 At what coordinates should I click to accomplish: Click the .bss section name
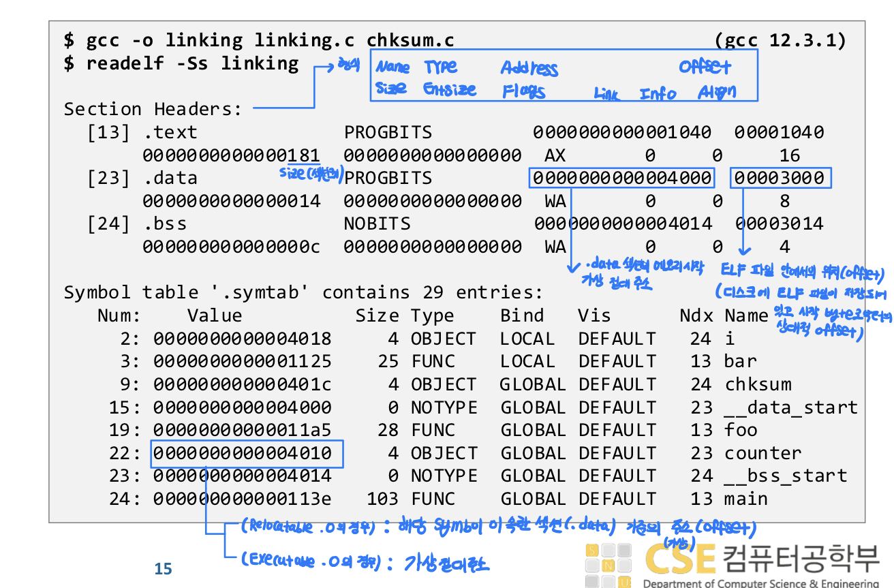(164, 223)
